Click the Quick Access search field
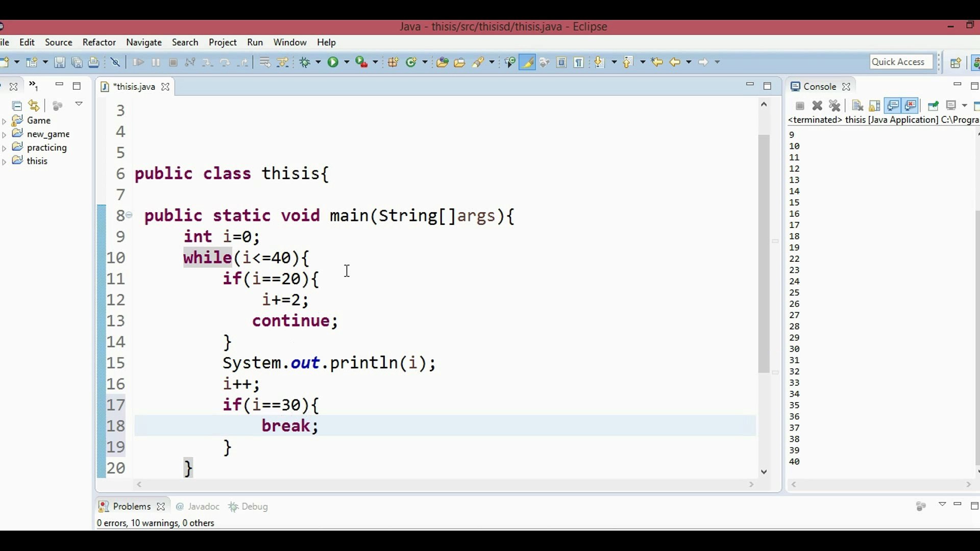 coord(901,62)
